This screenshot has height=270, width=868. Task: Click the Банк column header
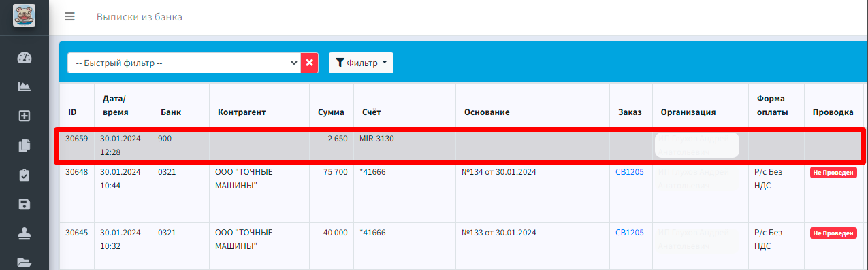coord(171,112)
